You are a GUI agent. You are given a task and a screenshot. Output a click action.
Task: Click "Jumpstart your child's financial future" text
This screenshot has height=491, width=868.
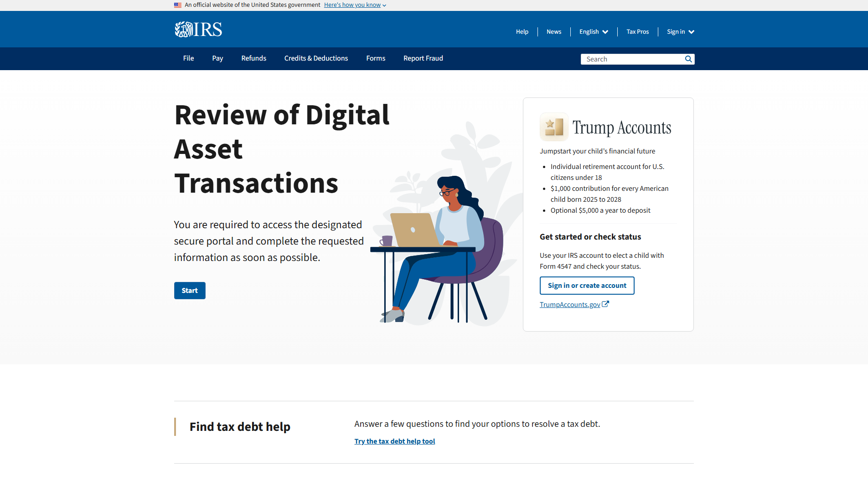(x=597, y=151)
